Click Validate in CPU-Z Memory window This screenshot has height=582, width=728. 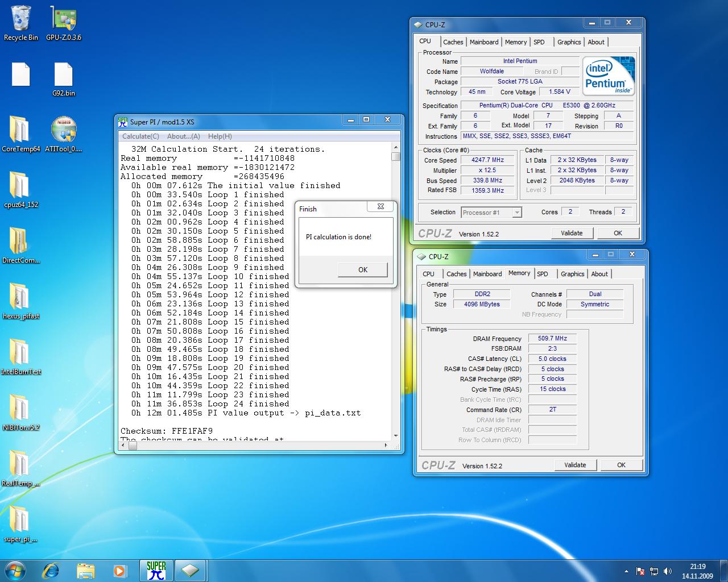point(575,465)
